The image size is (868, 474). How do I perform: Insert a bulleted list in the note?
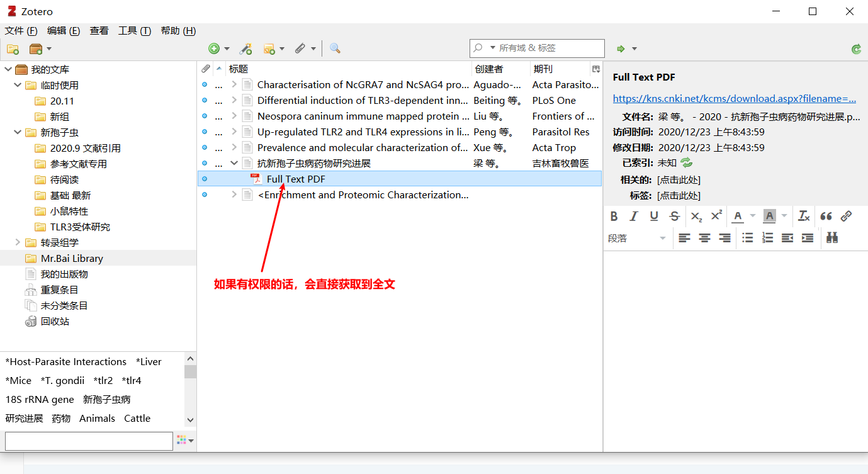pyautogui.click(x=747, y=238)
